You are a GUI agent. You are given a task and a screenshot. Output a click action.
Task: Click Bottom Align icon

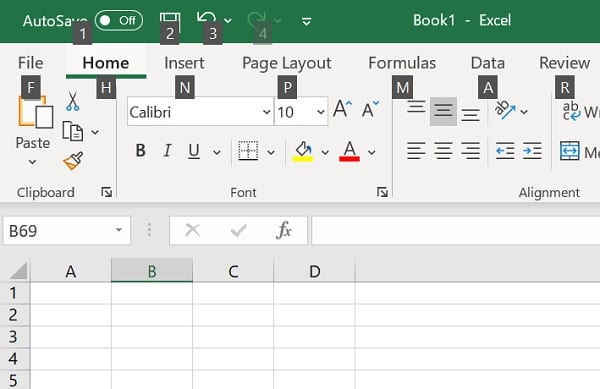[470, 114]
